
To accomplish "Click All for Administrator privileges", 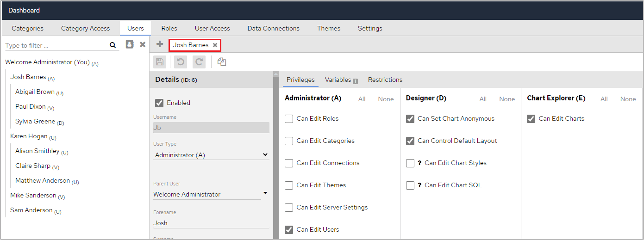I will point(362,99).
